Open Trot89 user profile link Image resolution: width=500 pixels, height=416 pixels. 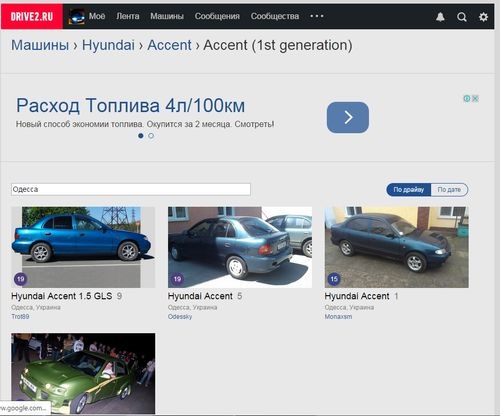pos(20,316)
